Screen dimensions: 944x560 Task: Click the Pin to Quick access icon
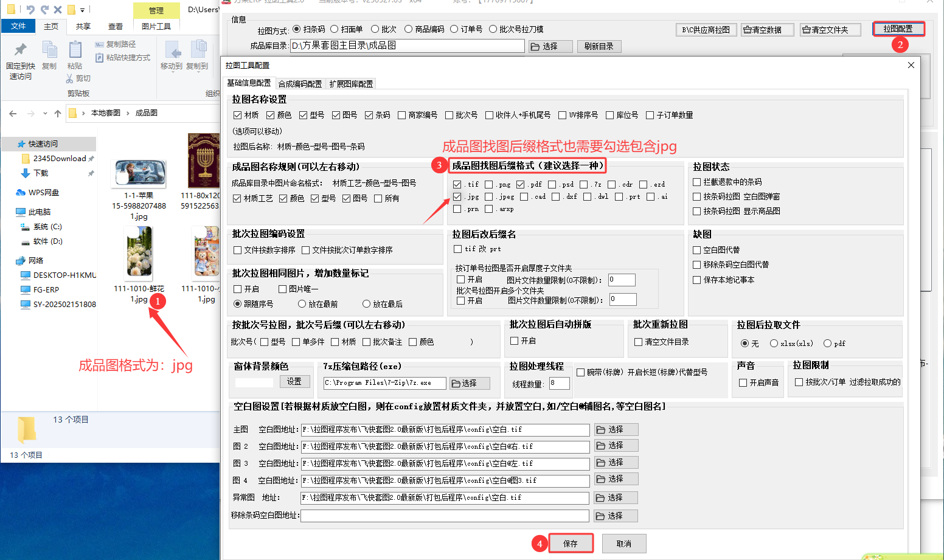(21, 49)
